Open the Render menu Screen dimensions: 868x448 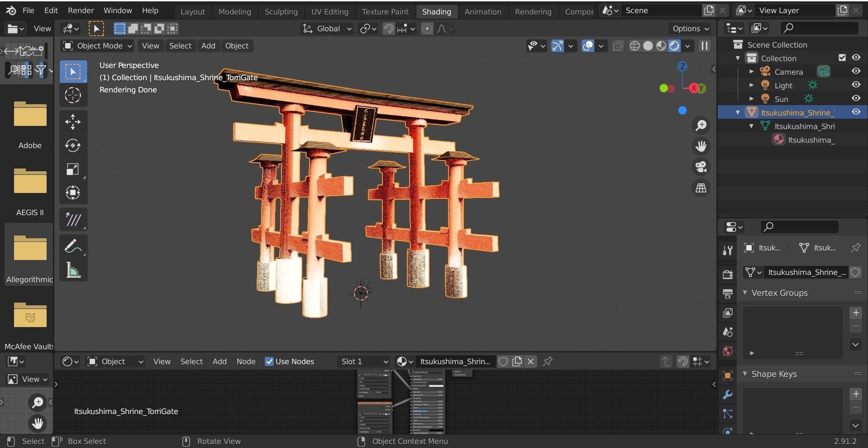(81, 10)
